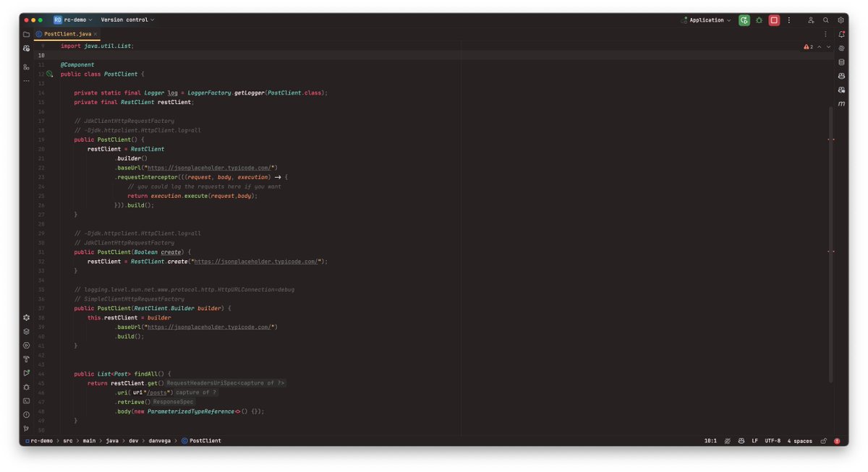The height and width of the screenshot is (472, 868).
Task: Click the editor vertical scrollbar
Action: 830,244
